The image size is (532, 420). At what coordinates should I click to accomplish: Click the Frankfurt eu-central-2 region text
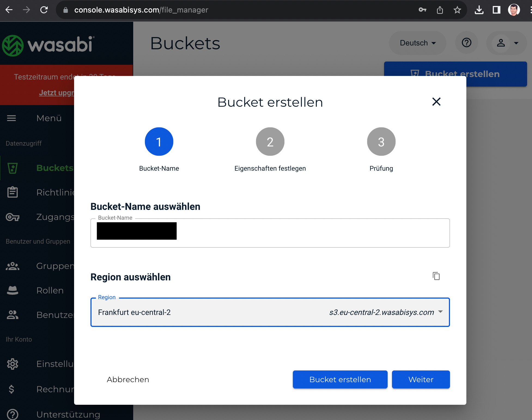coord(134,312)
